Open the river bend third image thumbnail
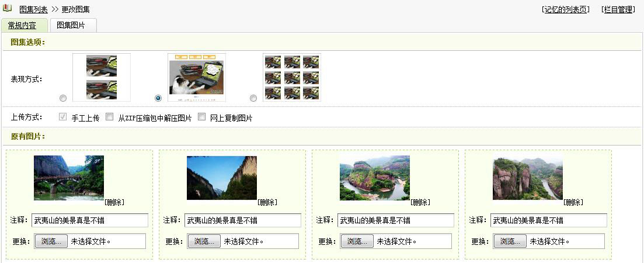The image size is (644, 263). click(375, 178)
